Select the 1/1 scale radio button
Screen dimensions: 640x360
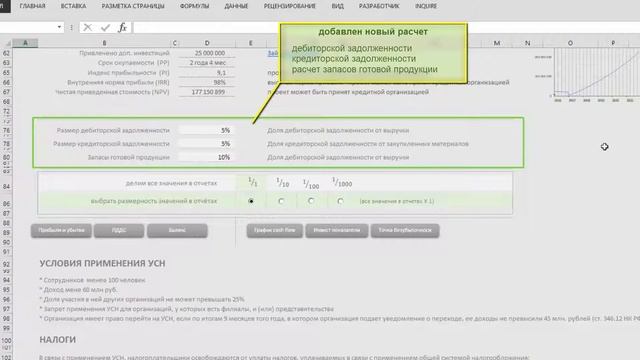251,201
